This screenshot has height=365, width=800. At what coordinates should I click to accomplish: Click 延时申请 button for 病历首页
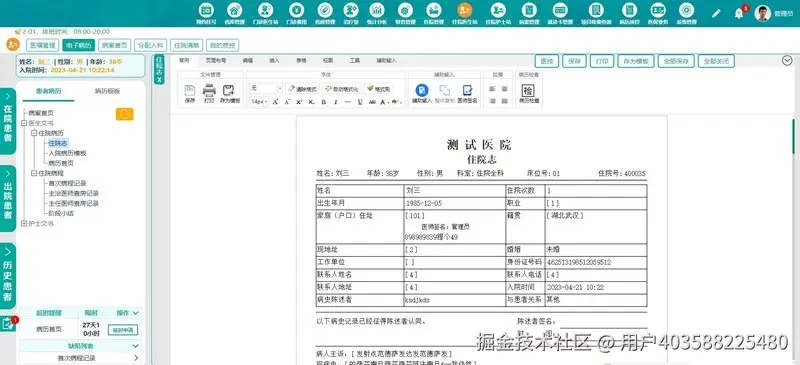pos(122,330)
